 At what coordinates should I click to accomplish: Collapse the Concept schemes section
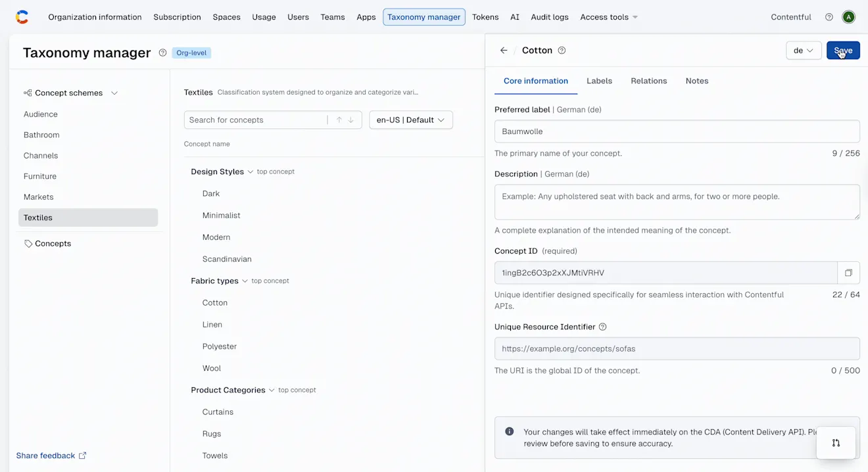pos(114,93)
